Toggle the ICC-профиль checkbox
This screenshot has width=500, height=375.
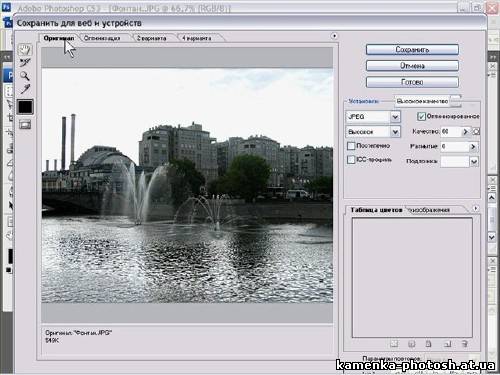(351, 160)
